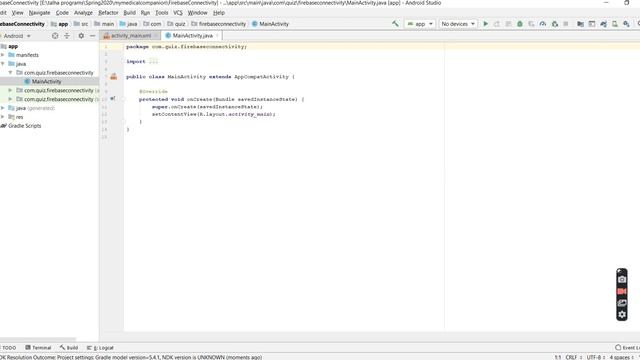Close the activity_main.xml tab

[x=156, y=36]
